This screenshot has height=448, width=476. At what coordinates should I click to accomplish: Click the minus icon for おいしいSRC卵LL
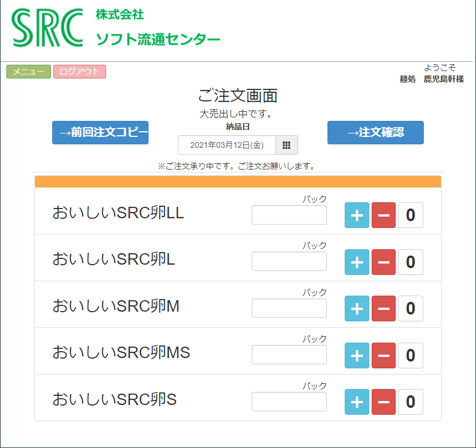(x=384, y=215)
